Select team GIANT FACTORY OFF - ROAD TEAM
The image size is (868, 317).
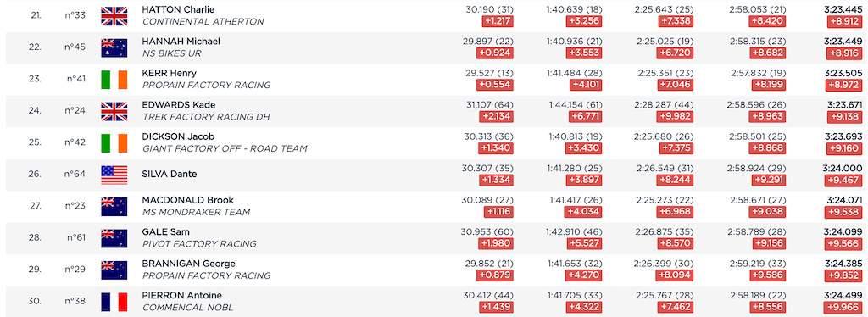tap(225, 149)
